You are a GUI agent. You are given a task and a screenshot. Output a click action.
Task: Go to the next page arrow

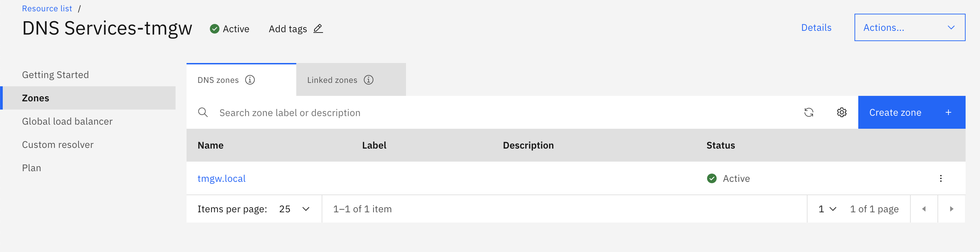click(951, 209)
